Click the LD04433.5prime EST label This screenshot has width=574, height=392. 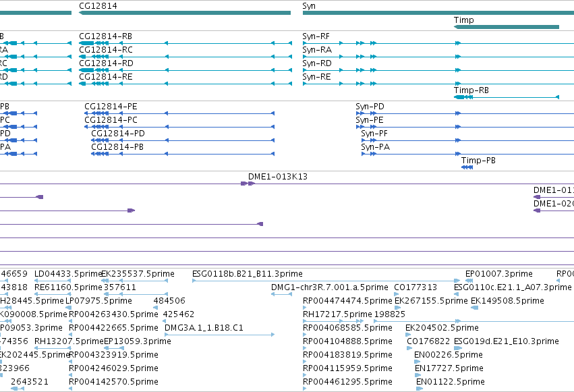[68, 274]
